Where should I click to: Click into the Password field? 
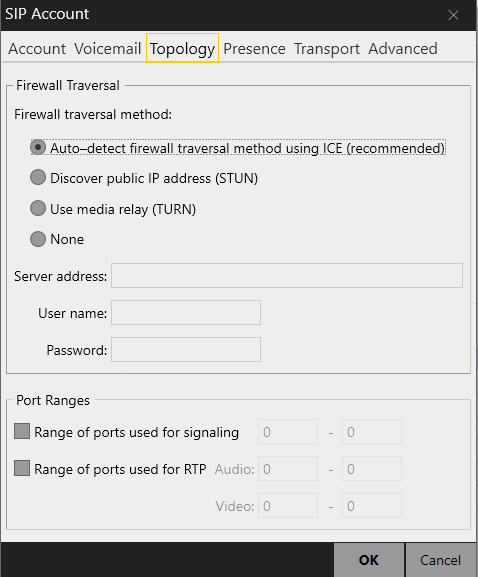(x=186, y=350)
